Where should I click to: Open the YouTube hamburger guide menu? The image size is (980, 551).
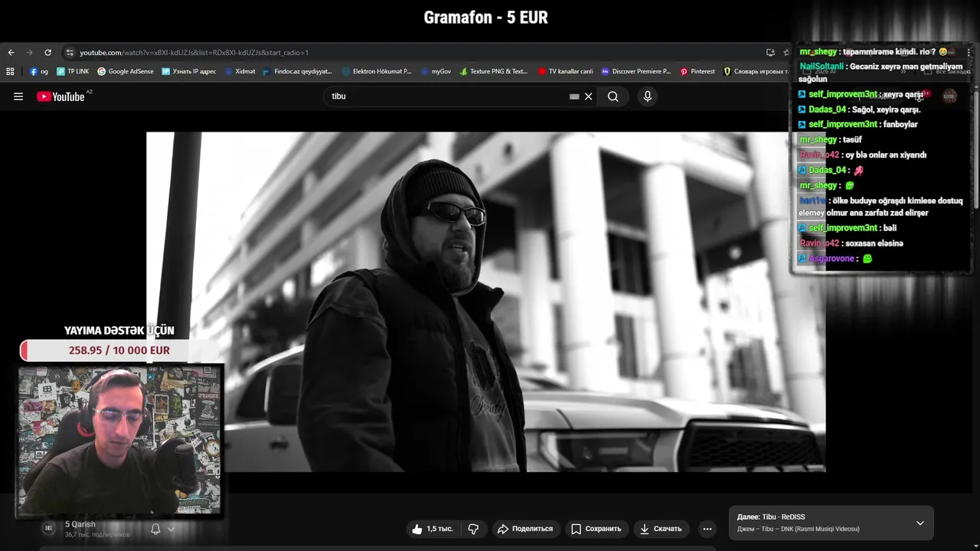pos(18,96)
